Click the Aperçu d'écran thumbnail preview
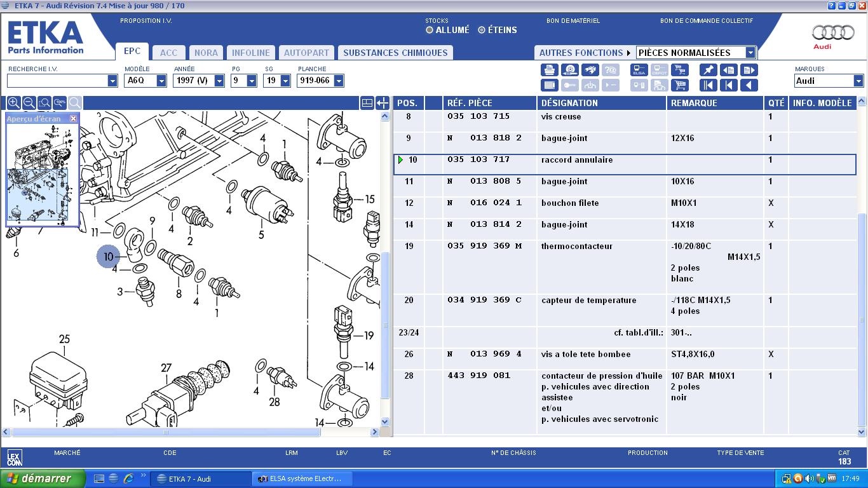The width and height of the screenshot is (868, 488). pos(42,175)
